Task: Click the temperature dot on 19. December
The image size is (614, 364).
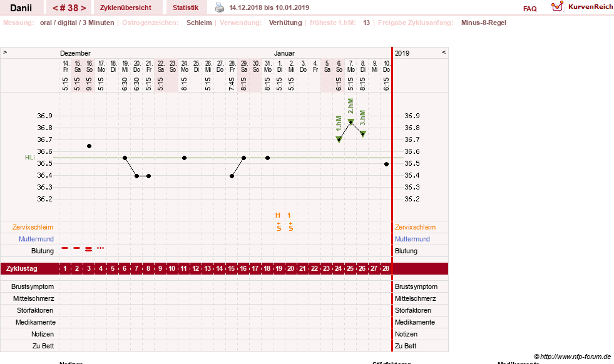Action: pyautogui.click(x=125, y=158)
